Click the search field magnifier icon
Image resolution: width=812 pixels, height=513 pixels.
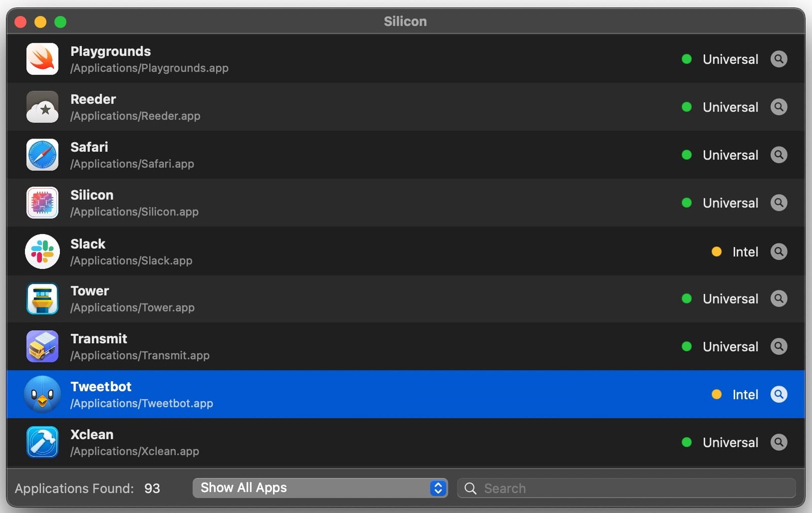[470, 488]
